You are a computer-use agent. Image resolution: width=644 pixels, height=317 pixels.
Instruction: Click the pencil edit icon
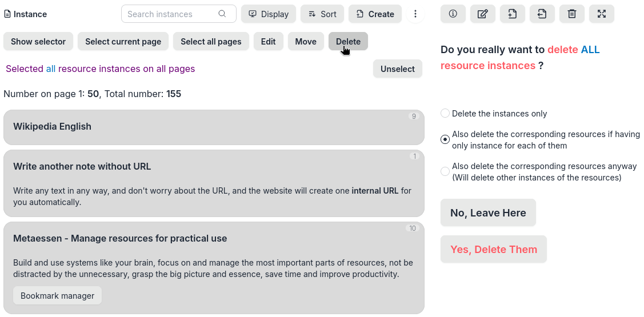483,14
